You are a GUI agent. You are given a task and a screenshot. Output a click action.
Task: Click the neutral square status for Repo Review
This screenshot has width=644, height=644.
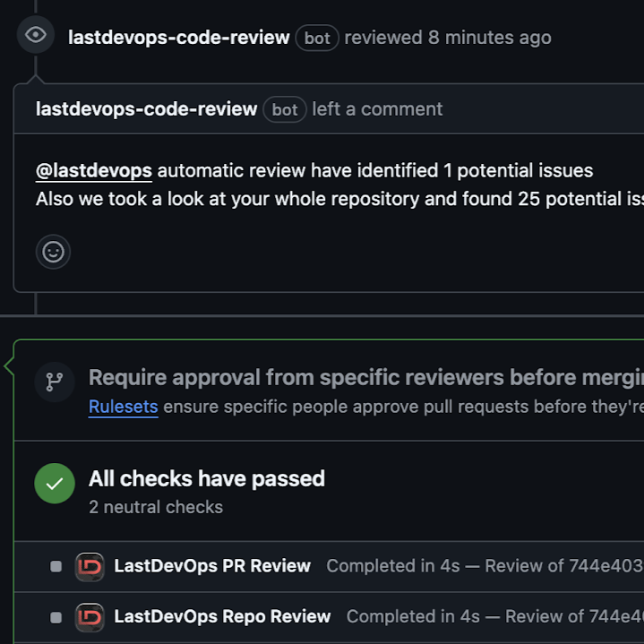click(x=56, y=617)
